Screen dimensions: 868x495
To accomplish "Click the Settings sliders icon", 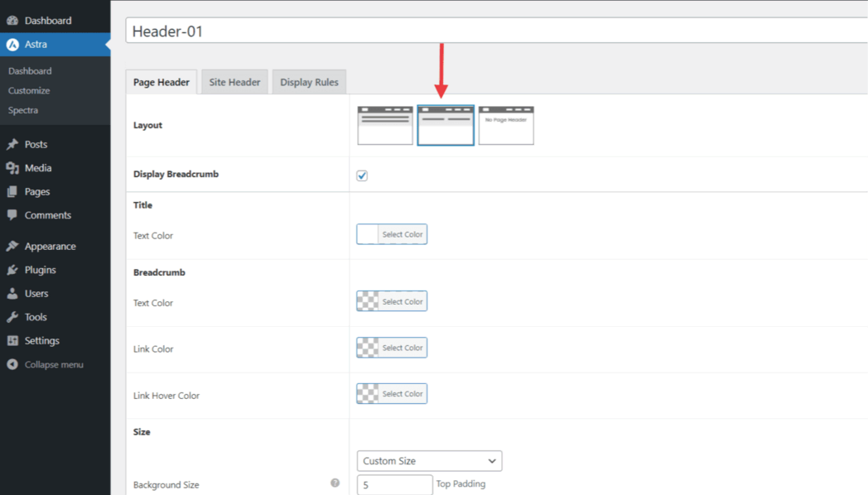I will coord(12,341).
